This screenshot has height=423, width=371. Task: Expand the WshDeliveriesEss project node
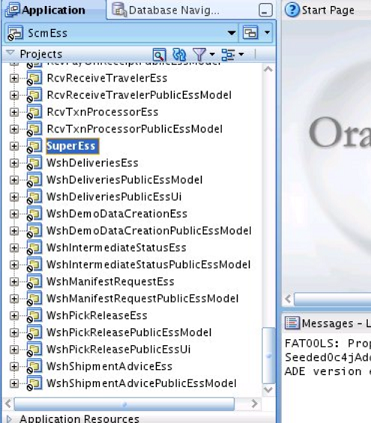14,163
